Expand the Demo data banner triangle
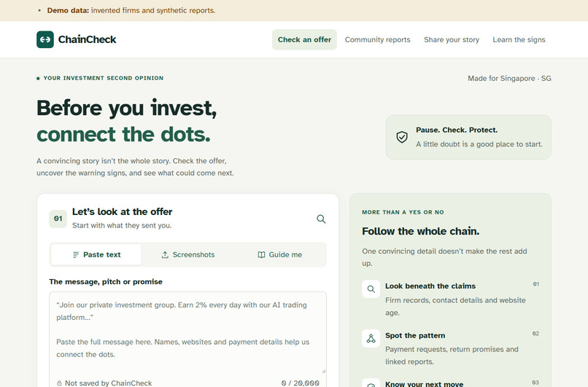The image size is (588, 387). pyautogui.click(x=39, y=10)
